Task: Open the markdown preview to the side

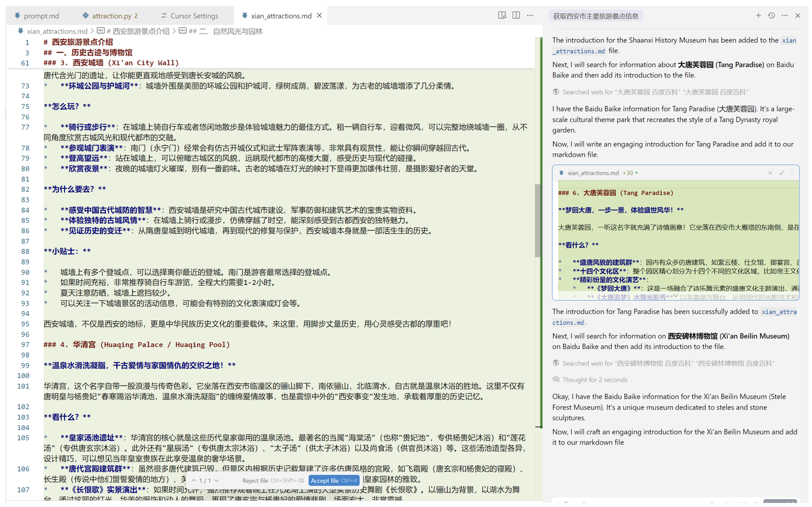Action: [x=502, y=15]
